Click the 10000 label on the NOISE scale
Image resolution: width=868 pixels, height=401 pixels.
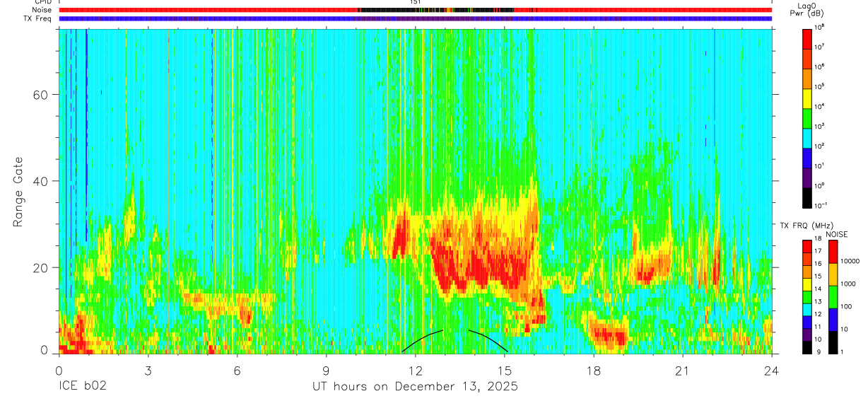point(850,261)
